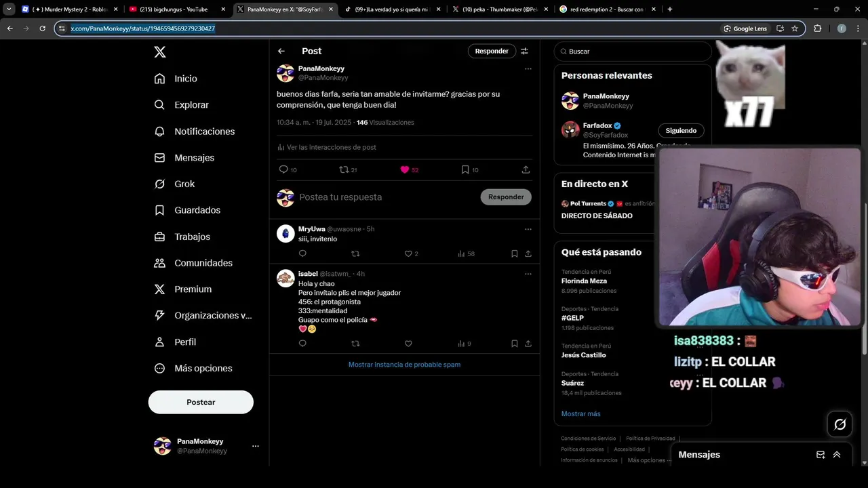Open the #GELP trend

point(572,318)
